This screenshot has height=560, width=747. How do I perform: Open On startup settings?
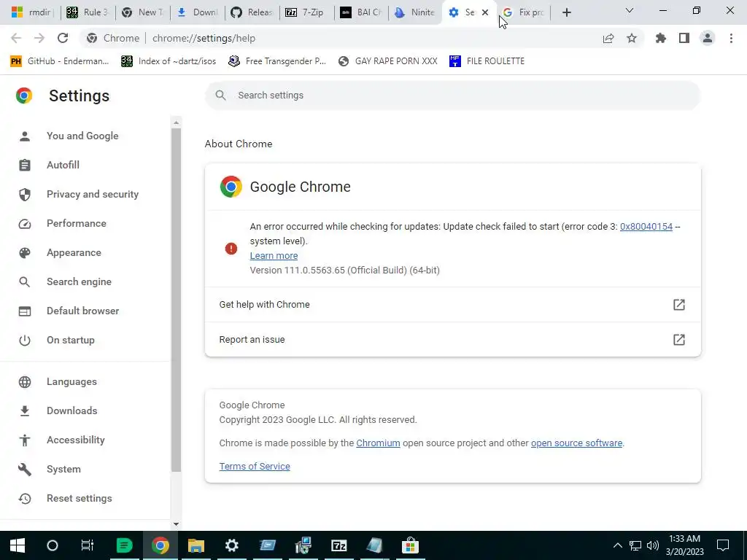point(71,340)
